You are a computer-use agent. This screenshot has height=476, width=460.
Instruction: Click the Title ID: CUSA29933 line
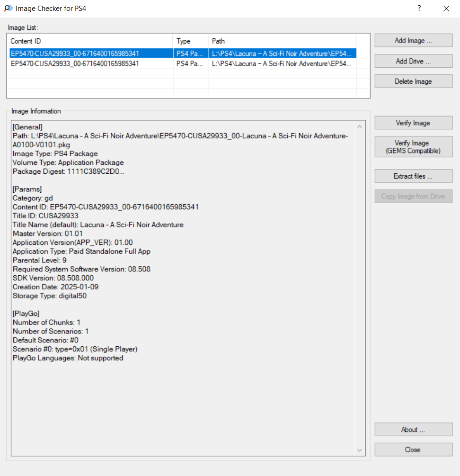coord(45,216)
